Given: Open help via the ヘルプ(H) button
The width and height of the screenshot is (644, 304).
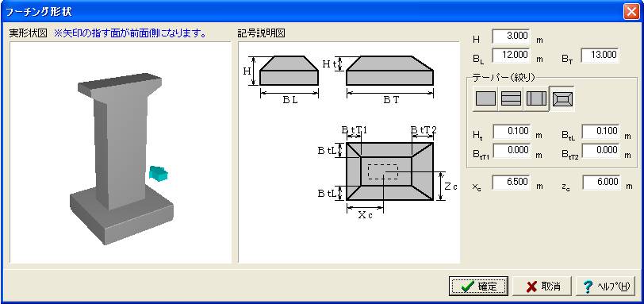Looking at the screenshot, I should tap(606, 286).
